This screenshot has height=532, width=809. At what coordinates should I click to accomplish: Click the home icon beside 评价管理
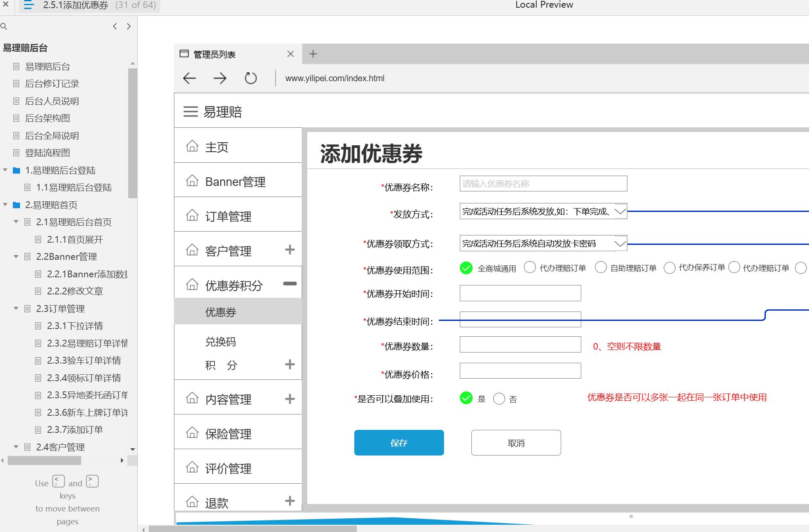(192, 467)
